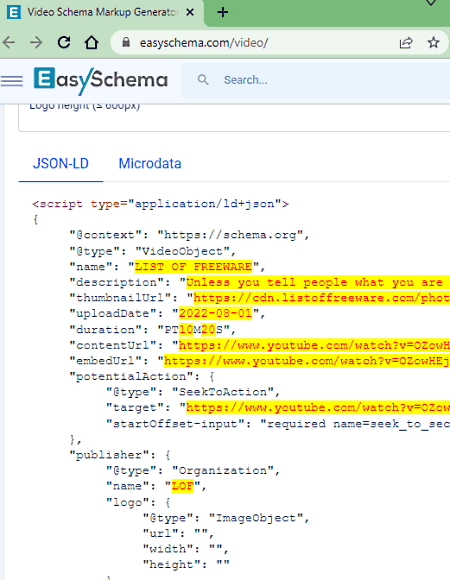Share this page using the share icon
The image size is (450, 580).
pyautogui.click(x=406, y=43)
